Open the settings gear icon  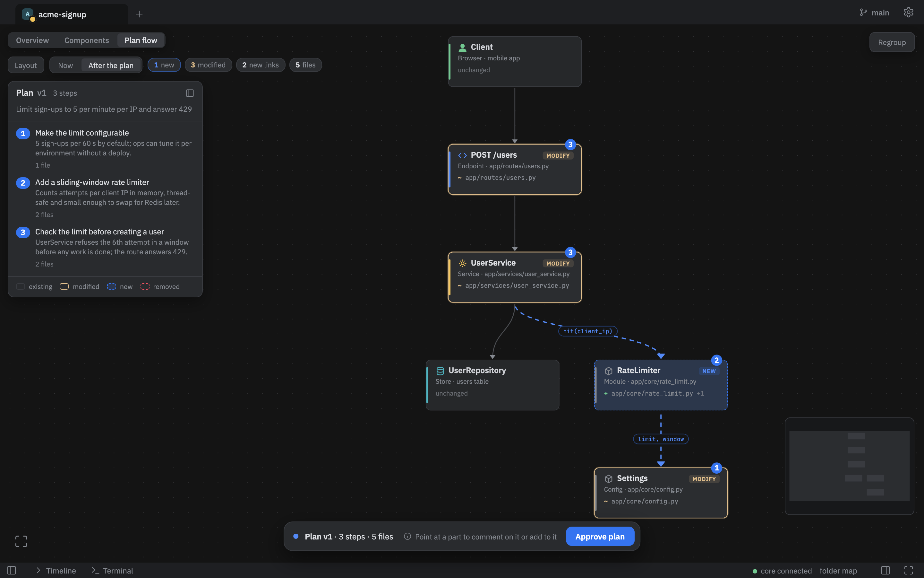[x=908, y=12]
